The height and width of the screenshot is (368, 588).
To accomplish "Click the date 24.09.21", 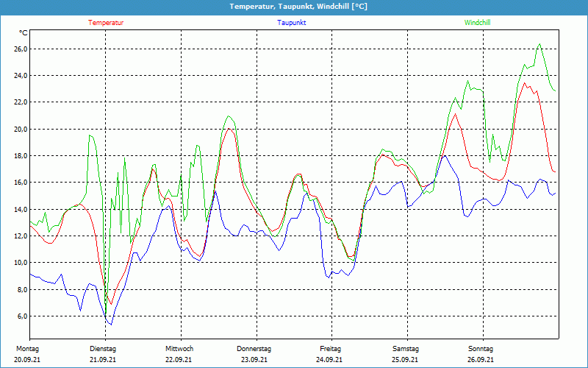I will [x=329, y=360].
